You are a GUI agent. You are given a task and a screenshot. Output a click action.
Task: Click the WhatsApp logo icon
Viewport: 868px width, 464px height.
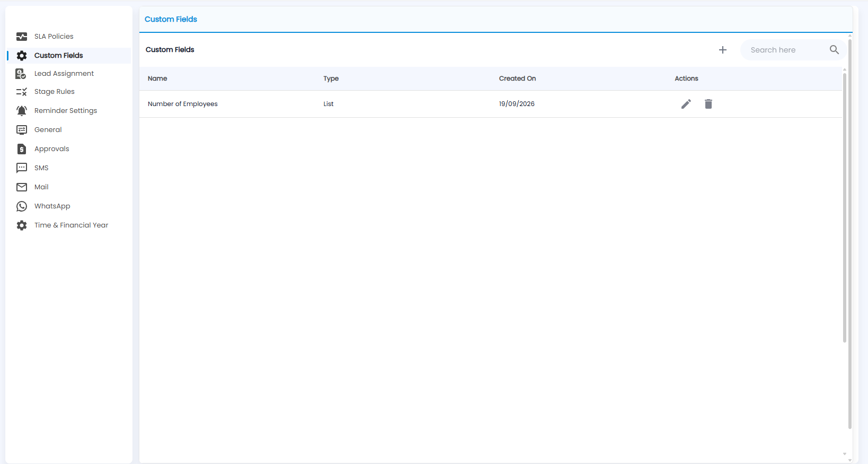point(22,206)
